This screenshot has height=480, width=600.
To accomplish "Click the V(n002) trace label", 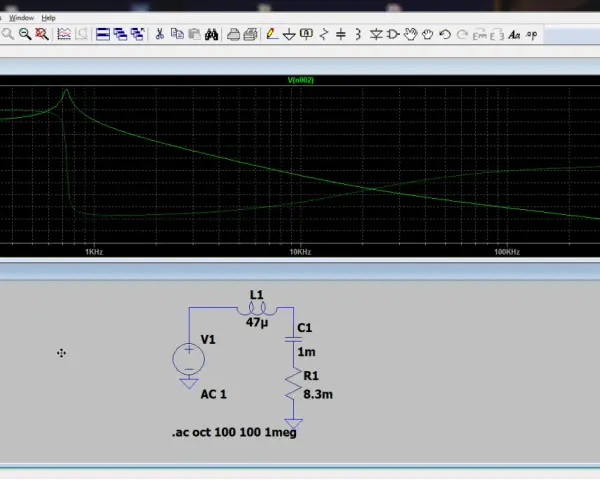I will click(x=301, y=80).
